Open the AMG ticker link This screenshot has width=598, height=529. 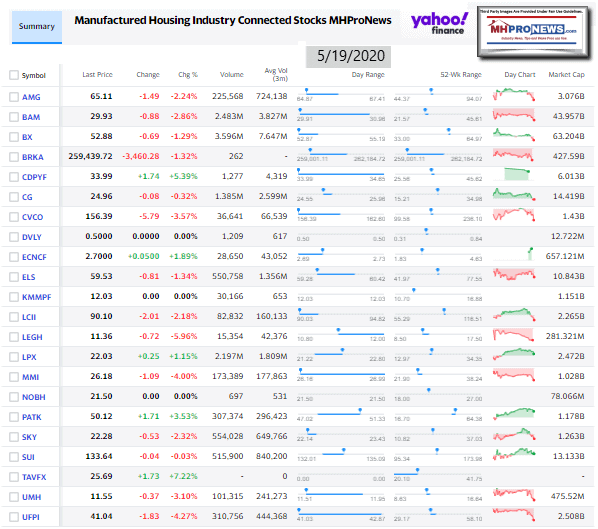(31, 97)
